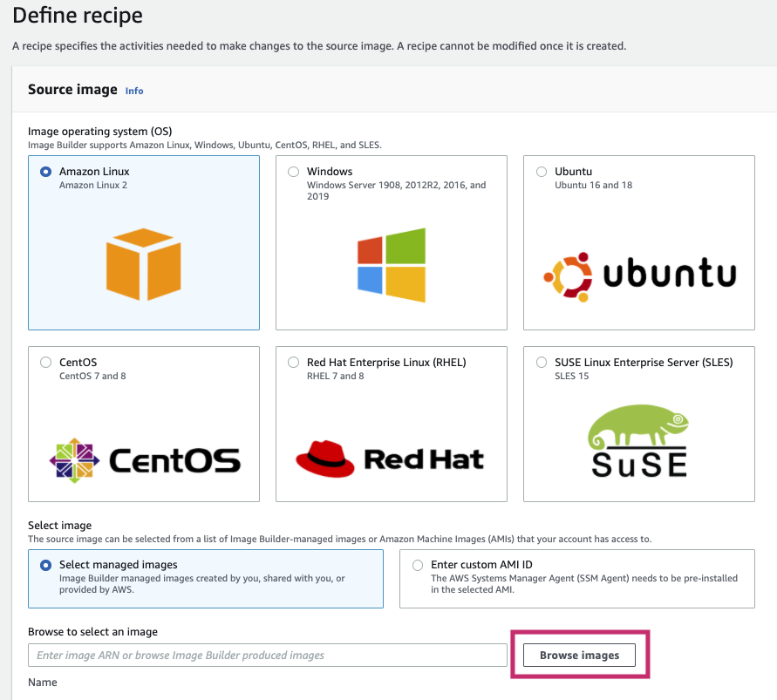Click the Browse images button
Image resolution: width=777 pixels, height=700 pixels.
[579, 655]
